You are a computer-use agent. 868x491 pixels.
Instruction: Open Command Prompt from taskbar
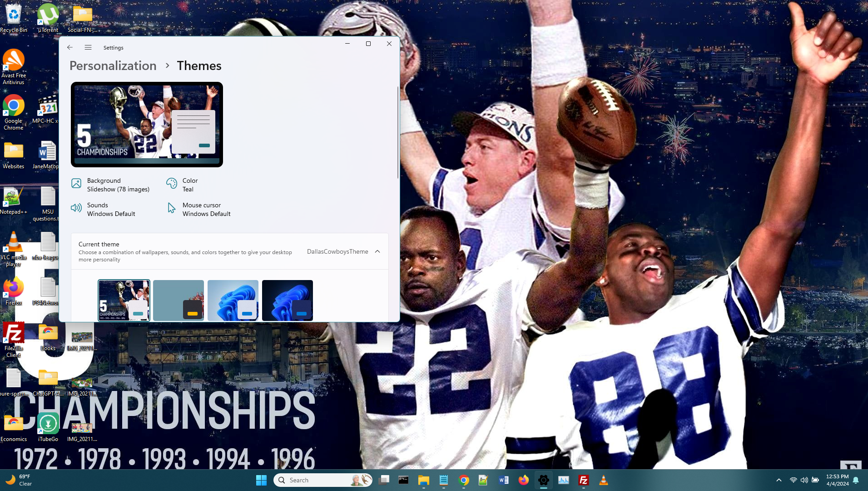pos(403,480)
